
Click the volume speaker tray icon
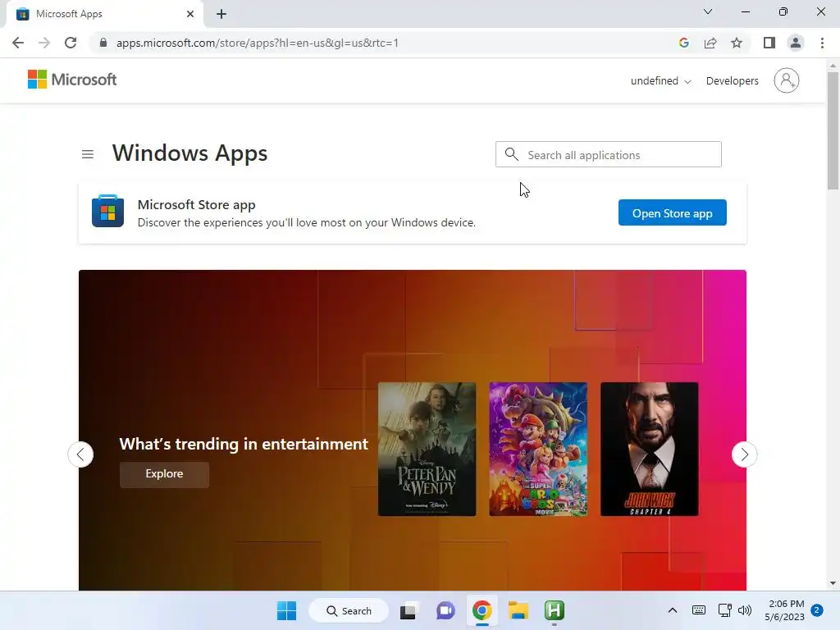pos(745,610)
